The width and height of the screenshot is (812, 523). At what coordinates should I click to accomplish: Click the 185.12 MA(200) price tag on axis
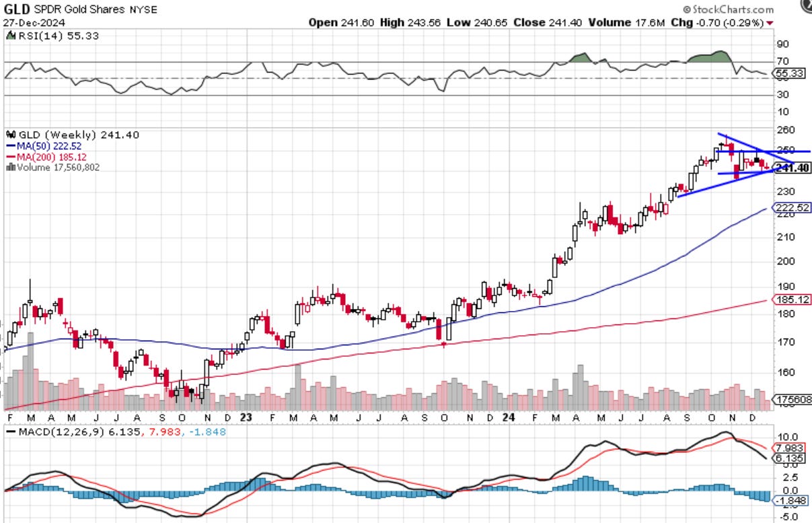click(791, 300)
